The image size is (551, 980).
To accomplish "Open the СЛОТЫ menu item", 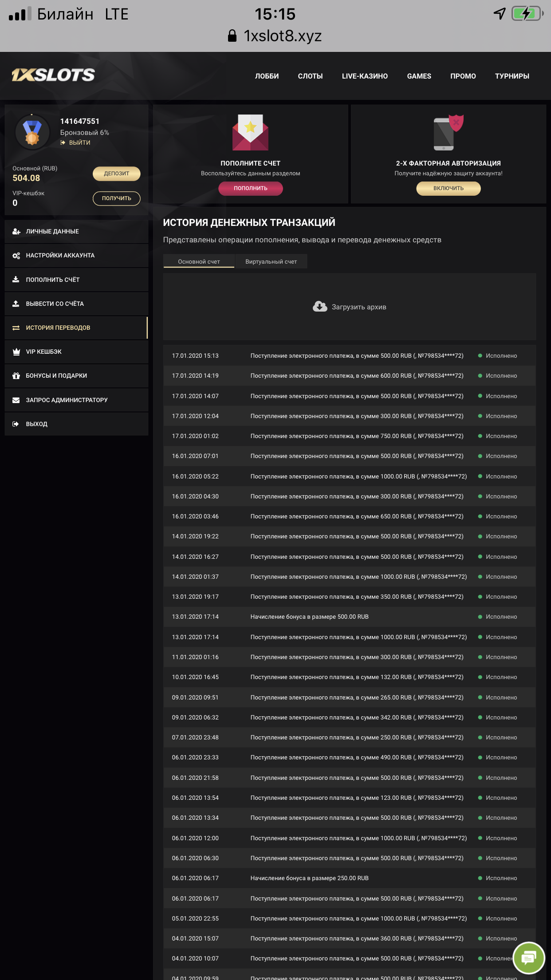I will coord(310,76).
